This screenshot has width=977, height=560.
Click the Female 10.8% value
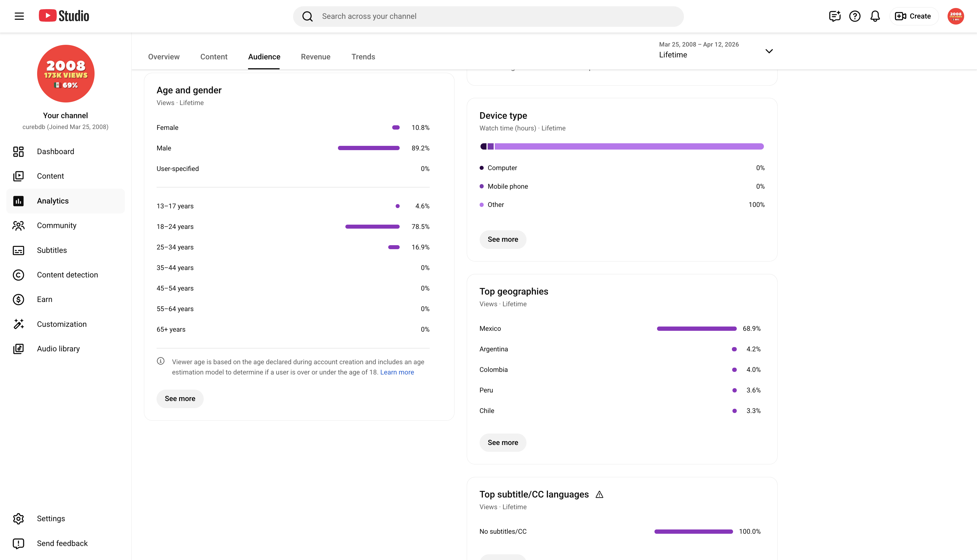pos(420,128)
